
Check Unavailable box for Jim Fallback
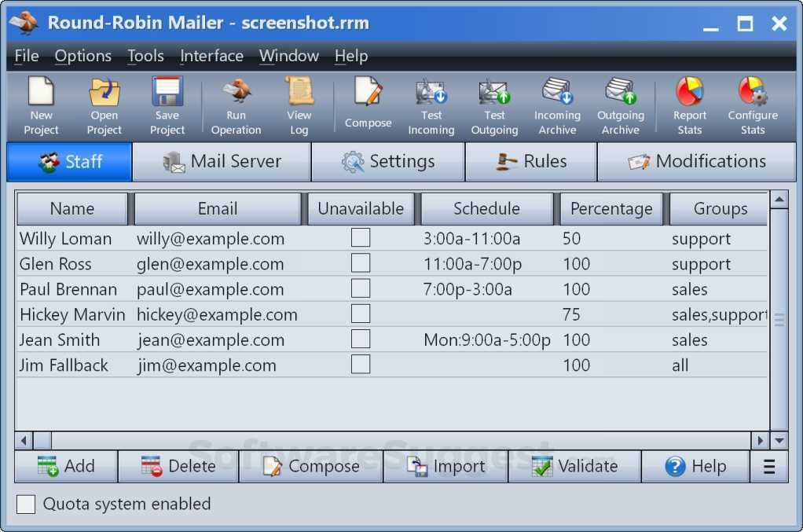(361, 365)
